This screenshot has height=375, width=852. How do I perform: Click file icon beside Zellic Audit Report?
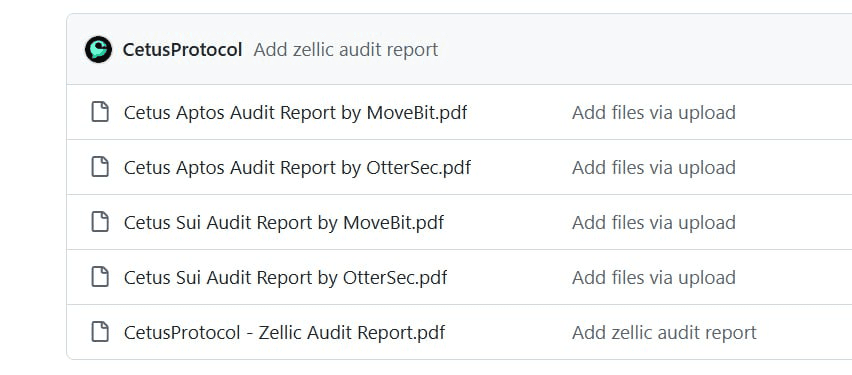pos(99,332)
